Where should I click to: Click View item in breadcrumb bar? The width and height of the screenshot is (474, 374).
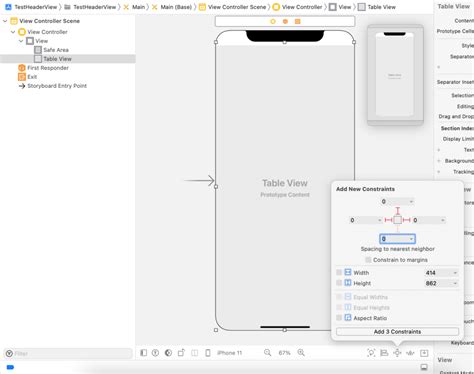[340, 7]
